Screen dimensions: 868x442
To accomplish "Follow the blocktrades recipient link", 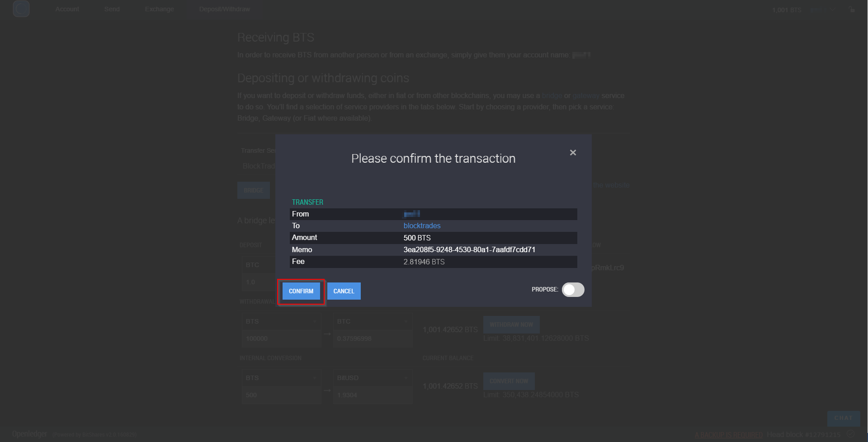I will pos(422,226).
